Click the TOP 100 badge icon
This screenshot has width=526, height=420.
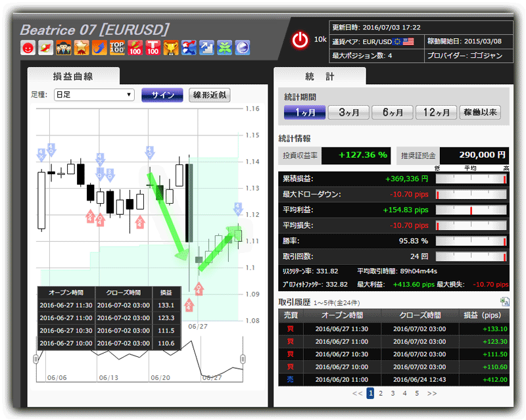118,47
